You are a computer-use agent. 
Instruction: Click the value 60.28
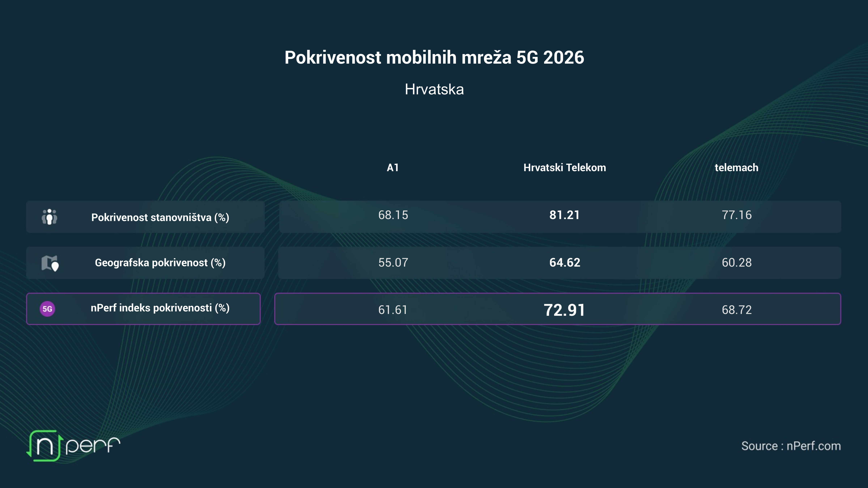pos(737,262)
